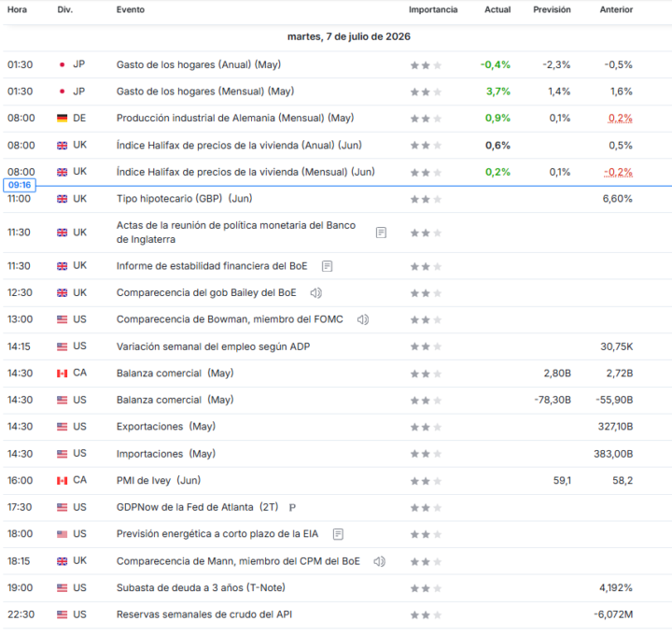672x635 pixels.
Task: Sort by the Importancia column header
Action: [433, 9]
